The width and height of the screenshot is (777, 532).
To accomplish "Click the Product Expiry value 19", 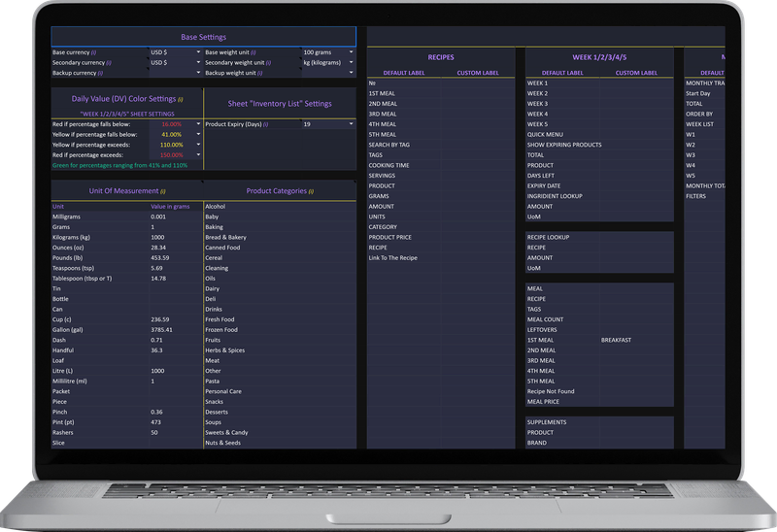I will pos(307,124).
